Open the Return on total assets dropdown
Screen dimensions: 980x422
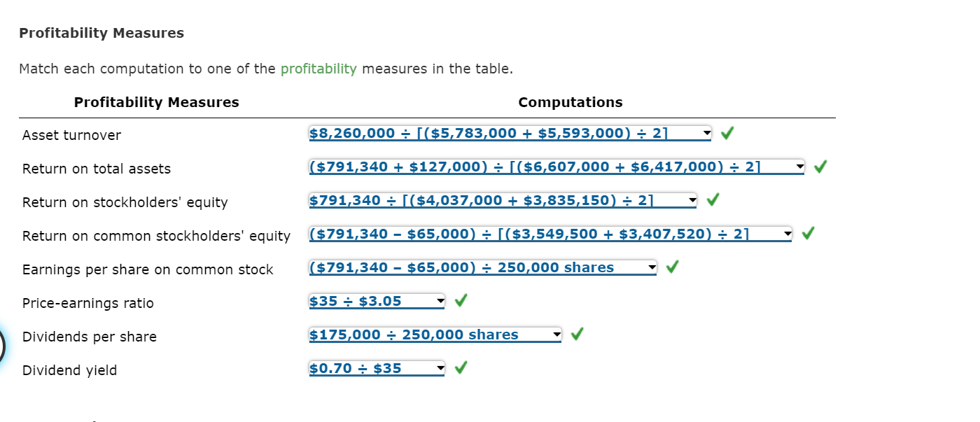[x=799, y=167]
